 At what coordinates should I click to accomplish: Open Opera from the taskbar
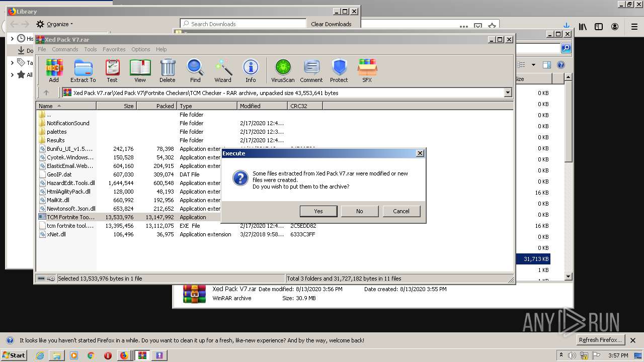pyautogui.click(x=108, y=355)
